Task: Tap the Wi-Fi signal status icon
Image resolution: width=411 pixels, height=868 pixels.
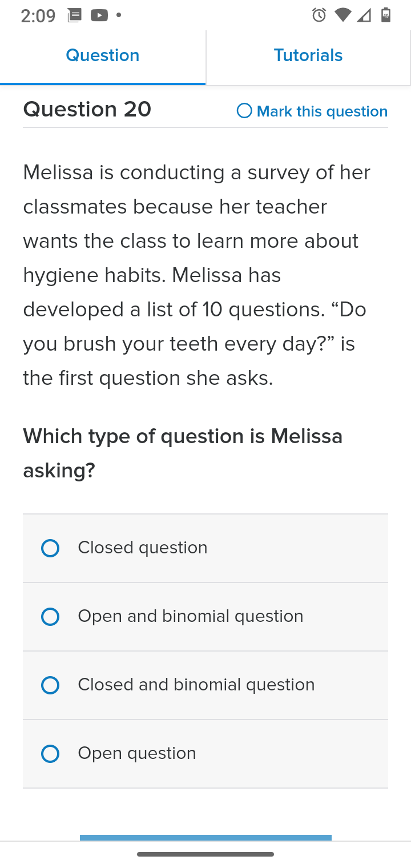Action: 342,15
